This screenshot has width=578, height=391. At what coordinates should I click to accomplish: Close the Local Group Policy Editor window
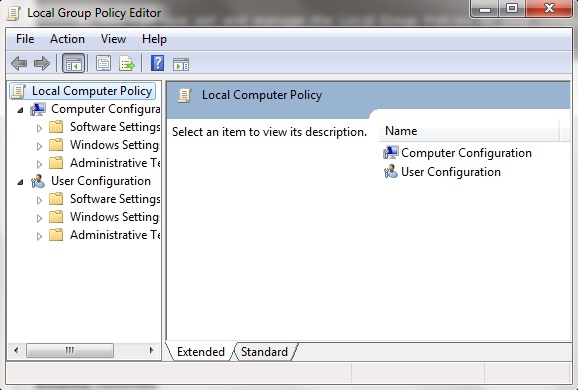tap(549, 8)
